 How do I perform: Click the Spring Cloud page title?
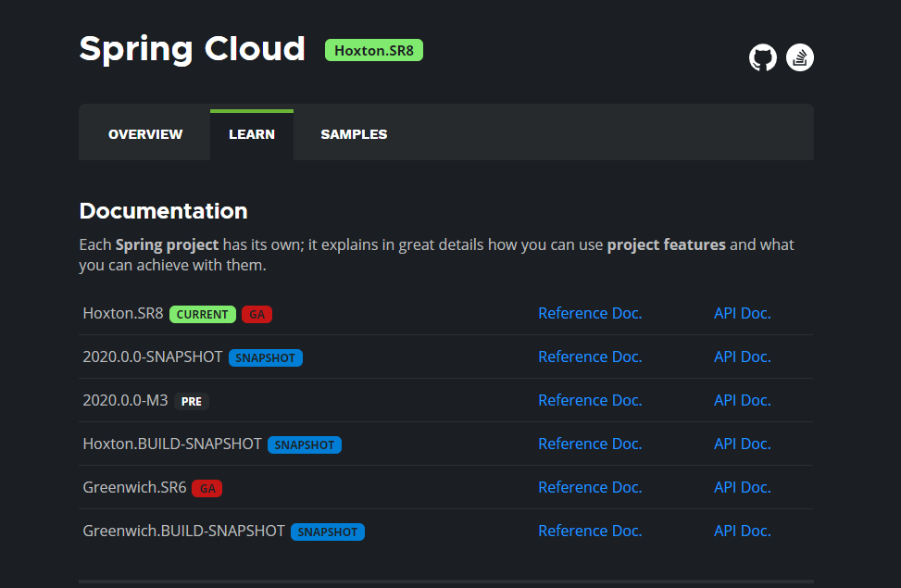pyautogui.click(x=192, y=49)
